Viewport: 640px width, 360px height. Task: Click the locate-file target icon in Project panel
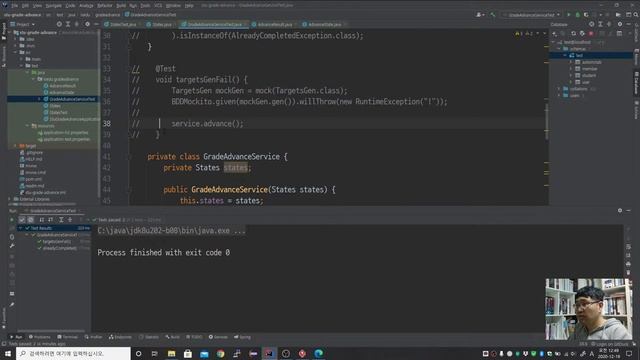[59, 24]
